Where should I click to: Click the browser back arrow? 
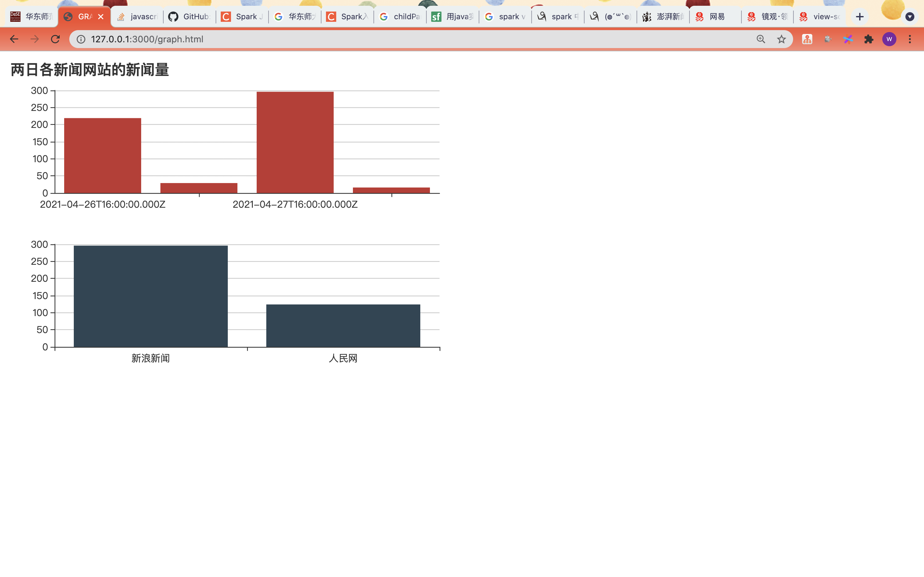click(14, 39)
